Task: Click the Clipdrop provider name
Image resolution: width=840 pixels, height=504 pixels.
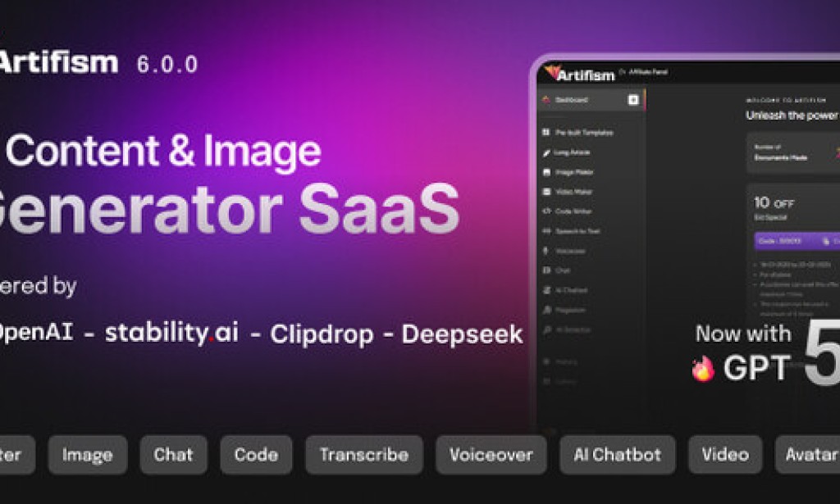Action: [322, 334]
